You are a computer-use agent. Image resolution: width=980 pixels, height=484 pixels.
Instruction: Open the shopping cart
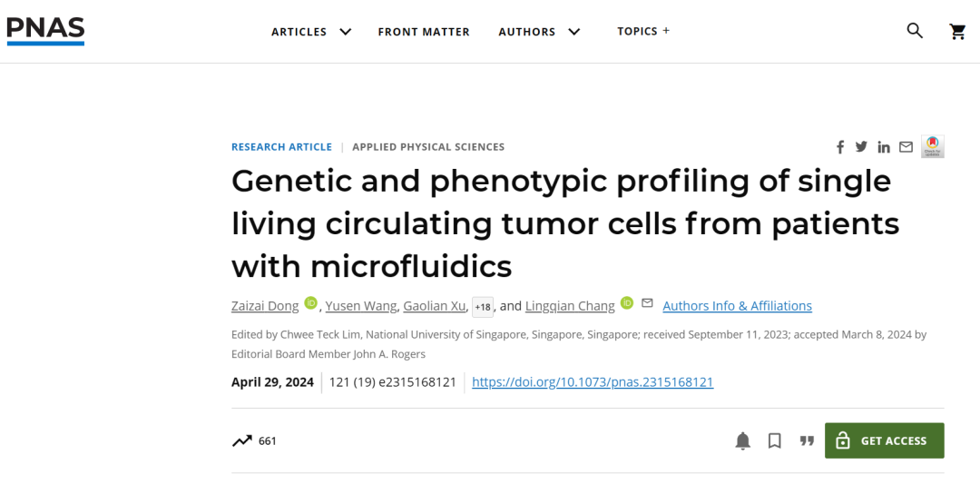pyautogui.click(x=957, y=32)
